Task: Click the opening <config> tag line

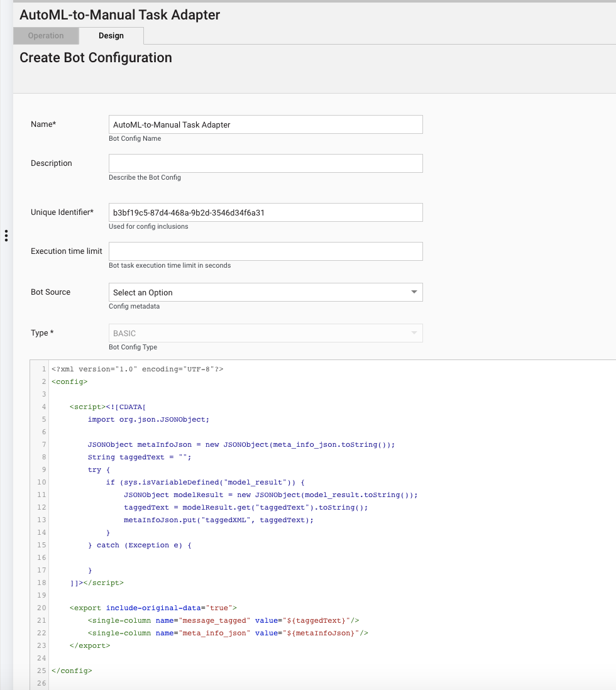Action: 70,381
